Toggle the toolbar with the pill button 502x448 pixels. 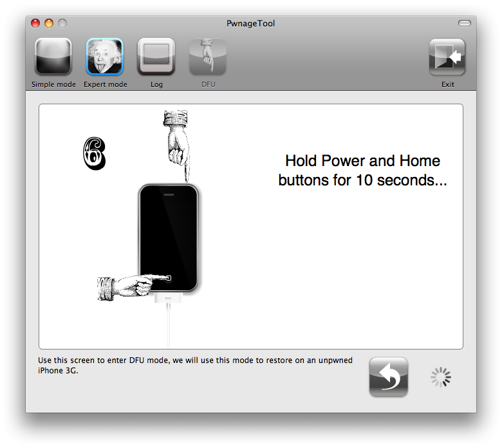point(464,23)
